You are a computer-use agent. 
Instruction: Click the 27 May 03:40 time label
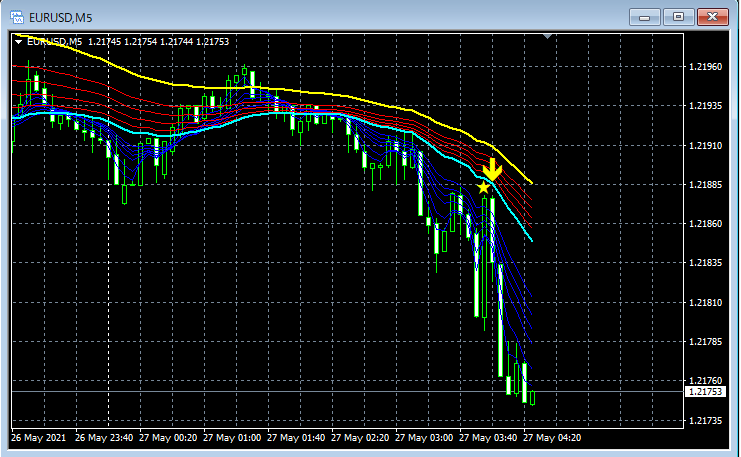tap(488, 438)
